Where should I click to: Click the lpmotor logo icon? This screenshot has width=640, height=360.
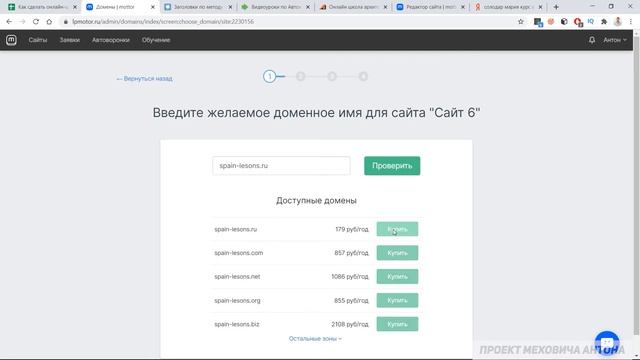pyautogui.click(x=11, y=40)
